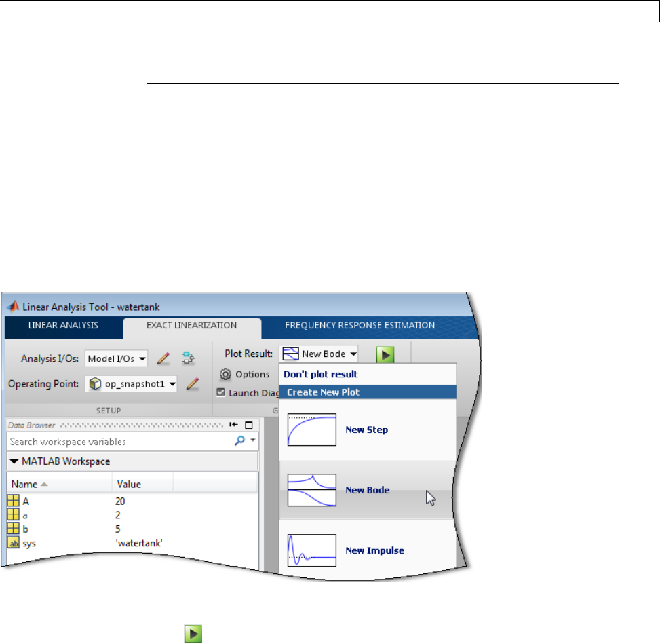Image resolution: width=660 pixels, height=644 pixels.
Task: Select New Step from plot menu
Action: coord(368,430)
